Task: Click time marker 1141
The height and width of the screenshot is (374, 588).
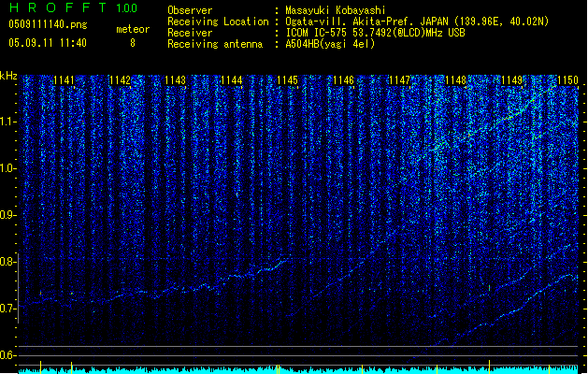Action: pos(64,80)
